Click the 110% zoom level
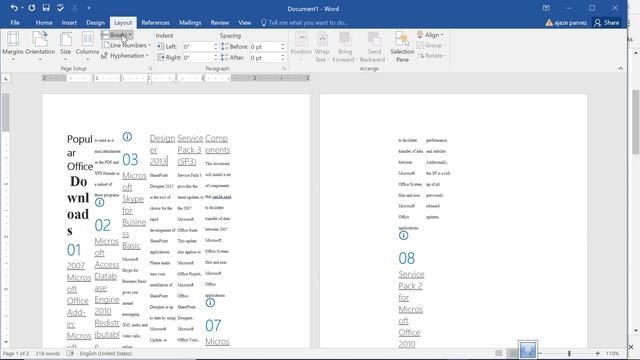Image resolution: width=640 pixels, height=360 pixels. pos(612,353)
